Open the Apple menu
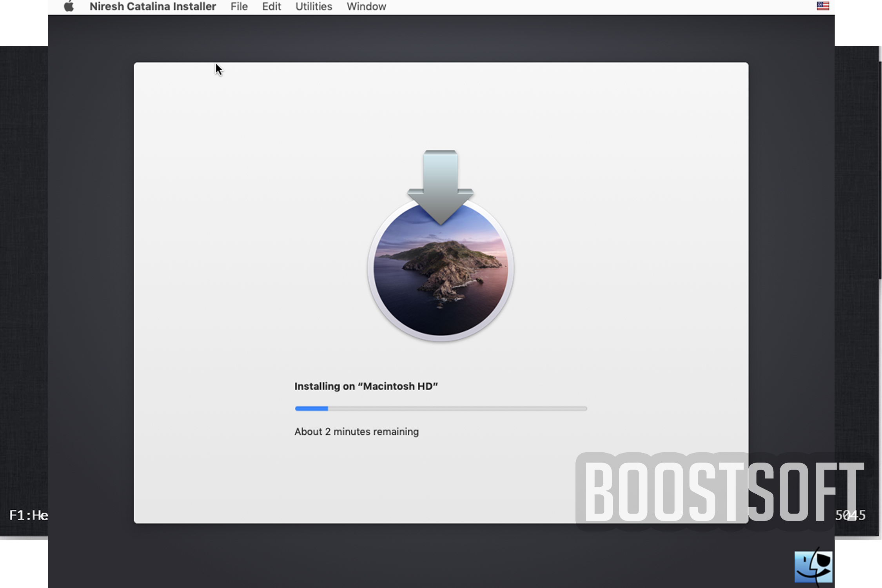 pos(69,6)
